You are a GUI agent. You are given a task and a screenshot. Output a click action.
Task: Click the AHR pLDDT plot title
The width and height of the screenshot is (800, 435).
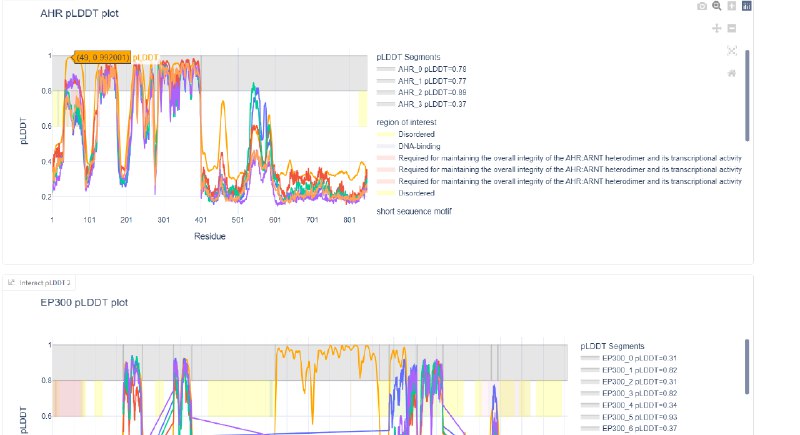click(80, 13)
